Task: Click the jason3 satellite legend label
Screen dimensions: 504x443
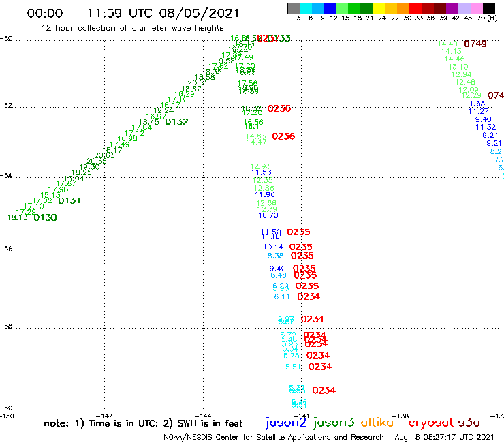Action: [x=334, y=423]
